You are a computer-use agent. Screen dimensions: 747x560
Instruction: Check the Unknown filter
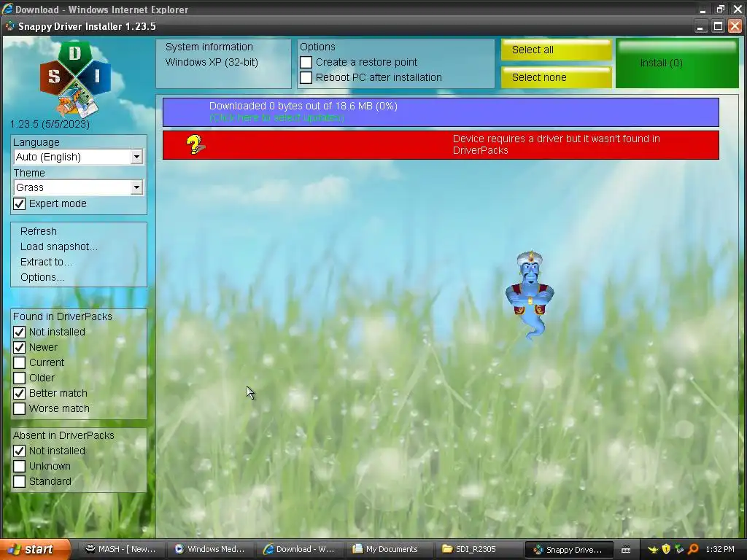tap(19, 466)
